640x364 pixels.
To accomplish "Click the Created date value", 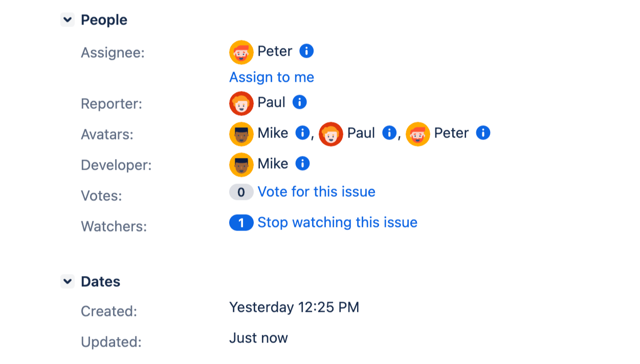I will [x=294, y=307].
